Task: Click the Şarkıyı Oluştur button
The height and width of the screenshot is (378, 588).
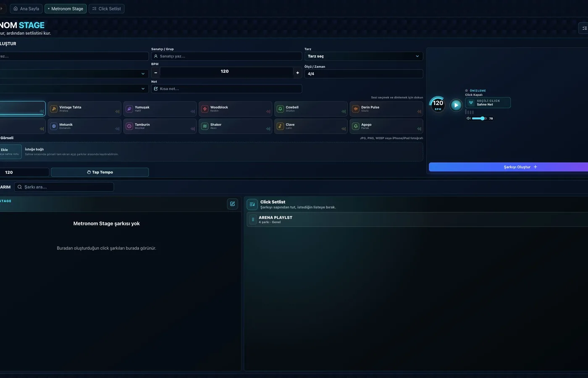Action: [508, 167]
